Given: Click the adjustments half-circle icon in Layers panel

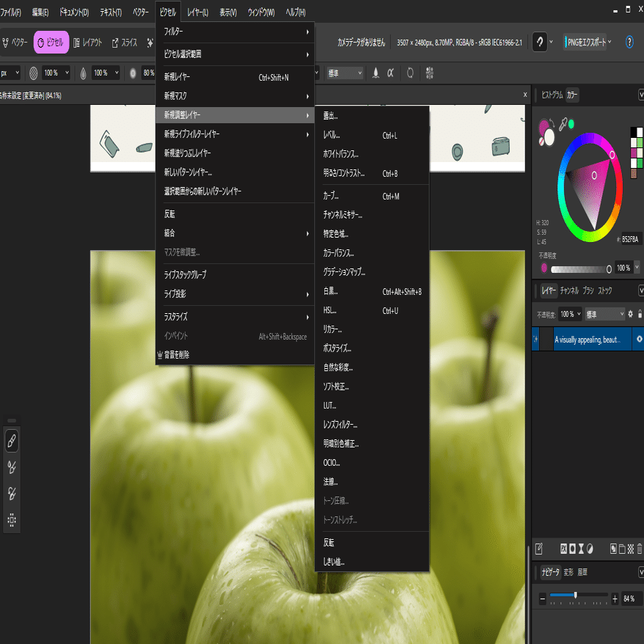Looking at the screenshot, I should pos(590,549).
